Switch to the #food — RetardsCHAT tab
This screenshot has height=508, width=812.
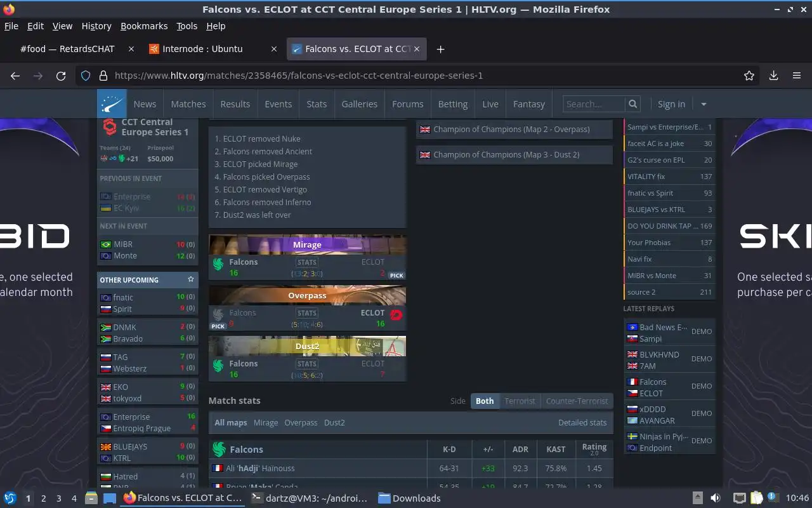coord(67,49)
